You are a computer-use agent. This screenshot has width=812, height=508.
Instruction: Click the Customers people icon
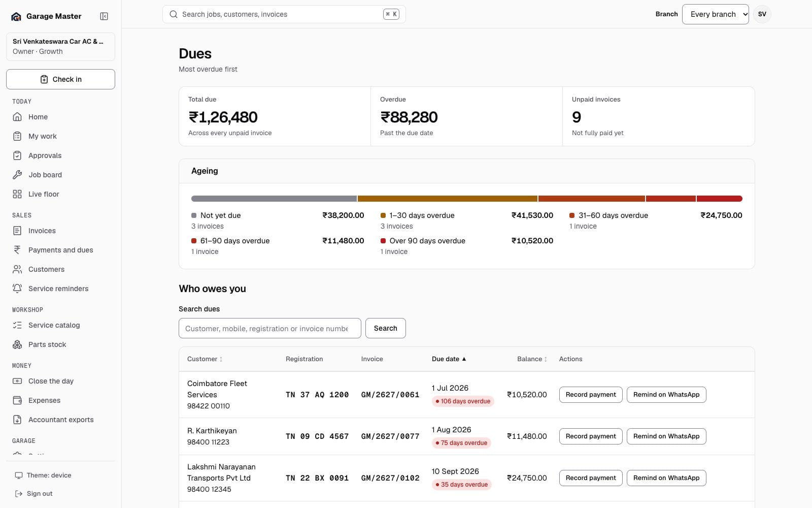click(17, 269)
